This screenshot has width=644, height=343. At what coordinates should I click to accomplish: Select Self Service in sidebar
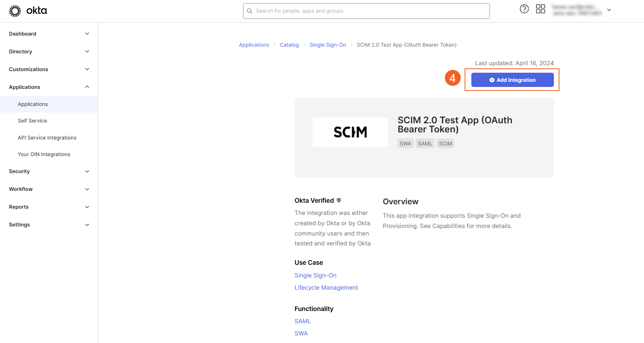coord(32,121)
